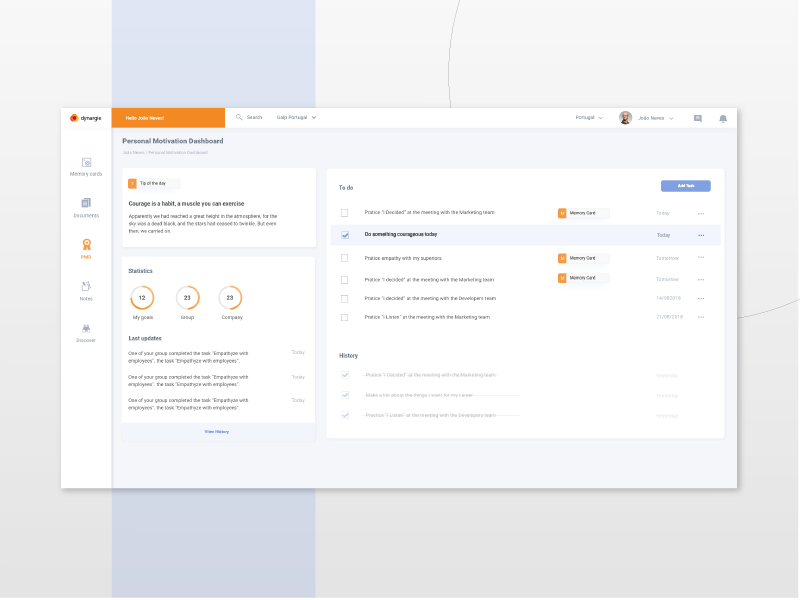This screenshot has height=600, width=800.
Task: Click 'Hello João Neves!' orange banner
Action: click(168, 118)
